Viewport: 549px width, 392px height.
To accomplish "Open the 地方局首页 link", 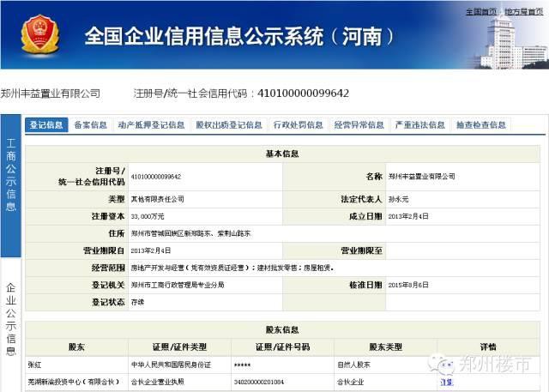I will coord(524,11).
